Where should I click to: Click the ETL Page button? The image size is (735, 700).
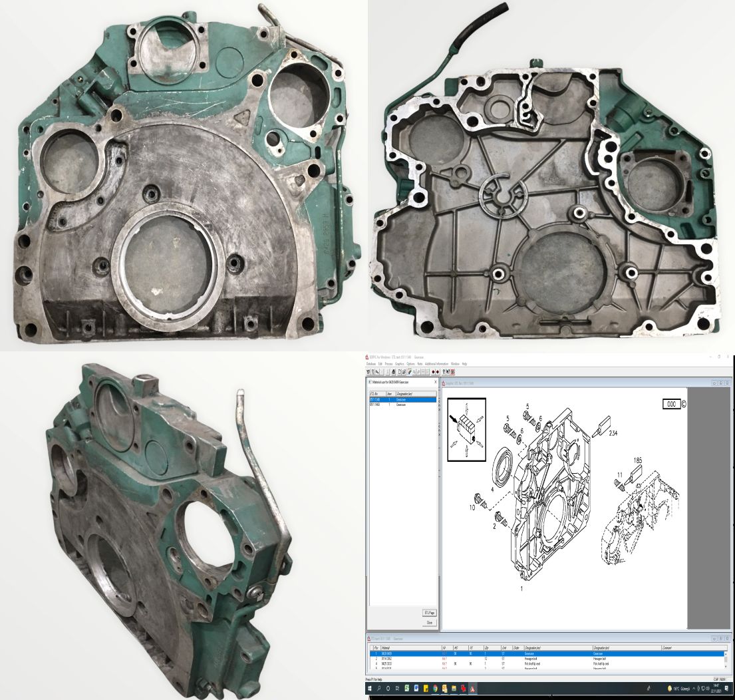tap(430, 613)
